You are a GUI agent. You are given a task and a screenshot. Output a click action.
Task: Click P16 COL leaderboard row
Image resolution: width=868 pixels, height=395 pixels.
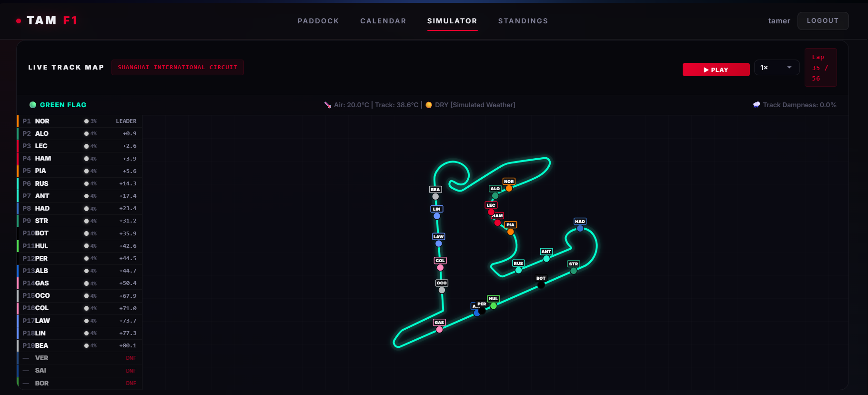[x=80, y=308]
